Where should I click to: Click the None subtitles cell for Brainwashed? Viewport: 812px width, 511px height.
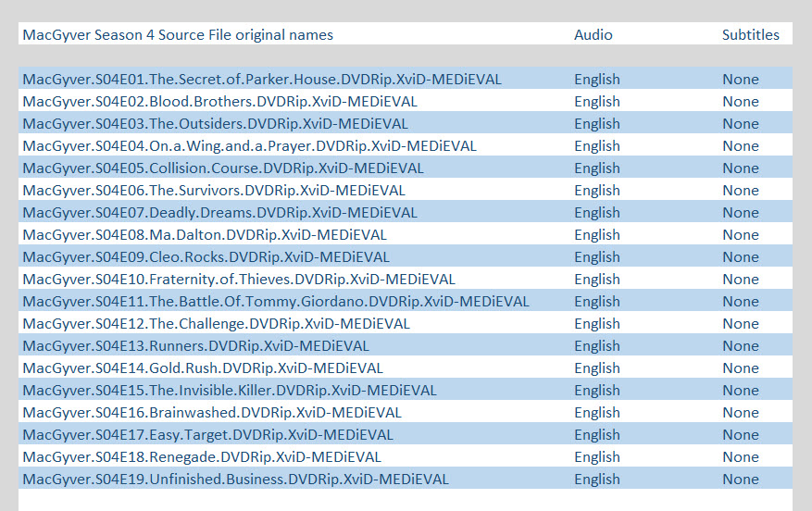point(741,413)
